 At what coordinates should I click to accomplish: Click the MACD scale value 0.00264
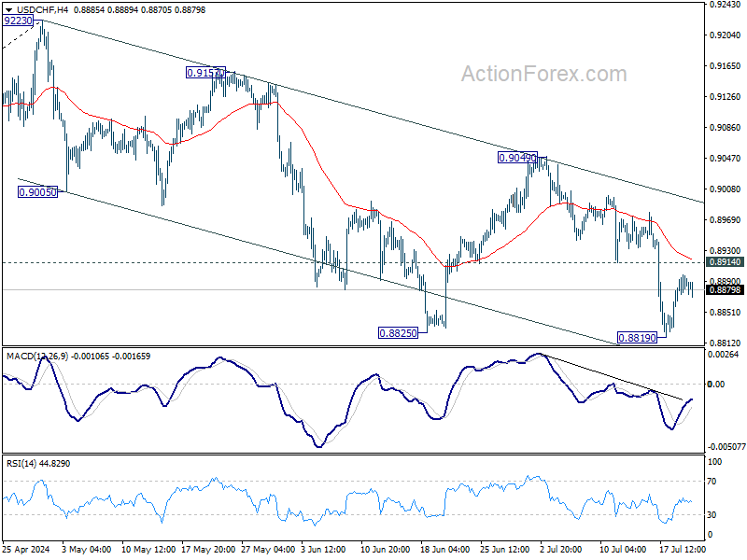724,355
